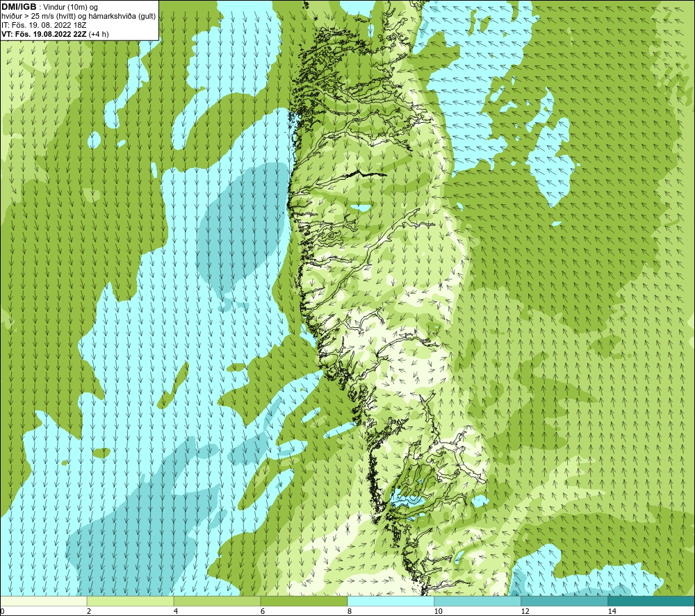This screenshot has height=616, width=695.
Task: Click the 'DMI/IGB' title text
Action: pyautogui.click(x=19, y=7)
